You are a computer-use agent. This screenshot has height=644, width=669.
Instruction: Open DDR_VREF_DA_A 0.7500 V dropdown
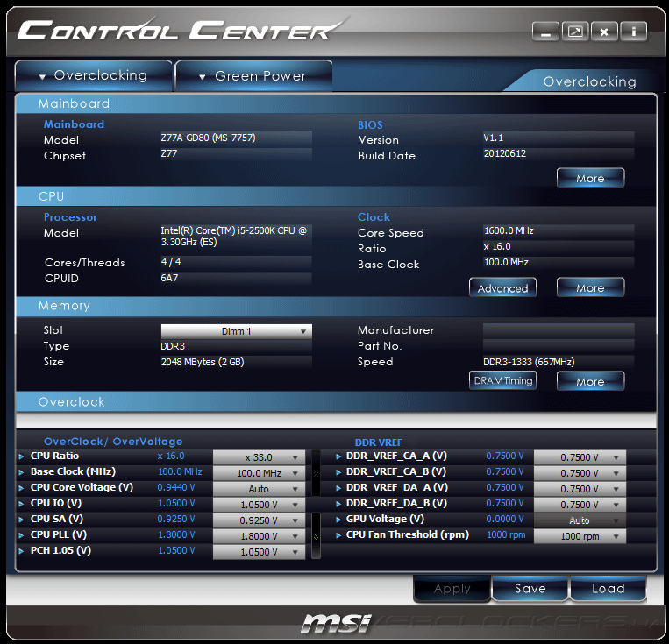pyautogui.click(x=580, y=489)
